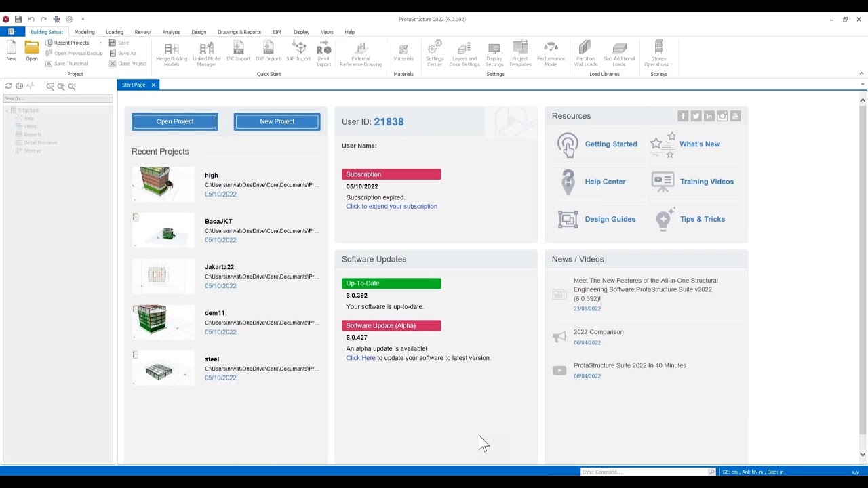Open Prota Instagram page icon

722,116
